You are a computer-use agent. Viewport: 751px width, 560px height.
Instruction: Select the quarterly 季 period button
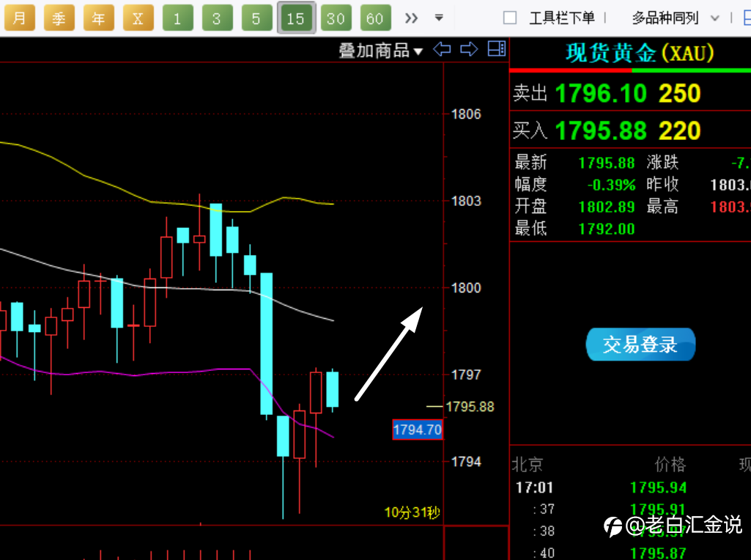pyautogui.click(x=59, y=18)
